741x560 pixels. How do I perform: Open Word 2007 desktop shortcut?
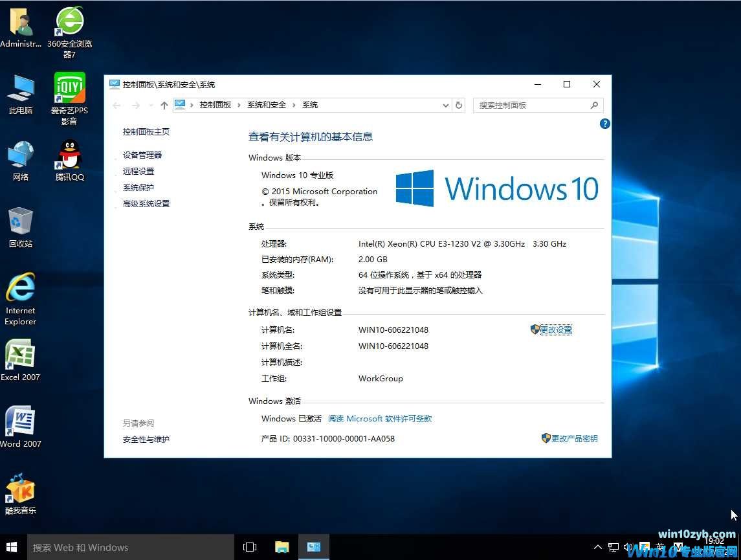click(x=21, y=422)
